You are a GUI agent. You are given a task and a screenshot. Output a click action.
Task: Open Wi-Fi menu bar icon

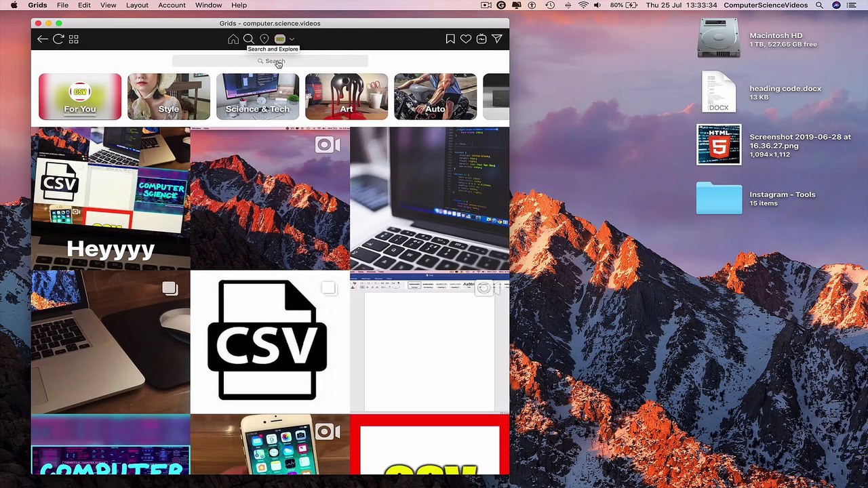tap(583, 5)
